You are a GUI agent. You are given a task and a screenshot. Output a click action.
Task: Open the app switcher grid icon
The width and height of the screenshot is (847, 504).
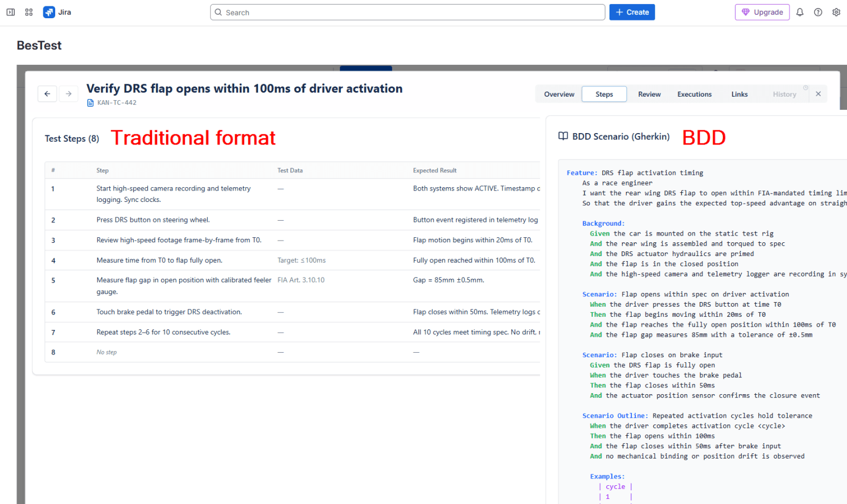pyautogui.click(x=29, y=12)
